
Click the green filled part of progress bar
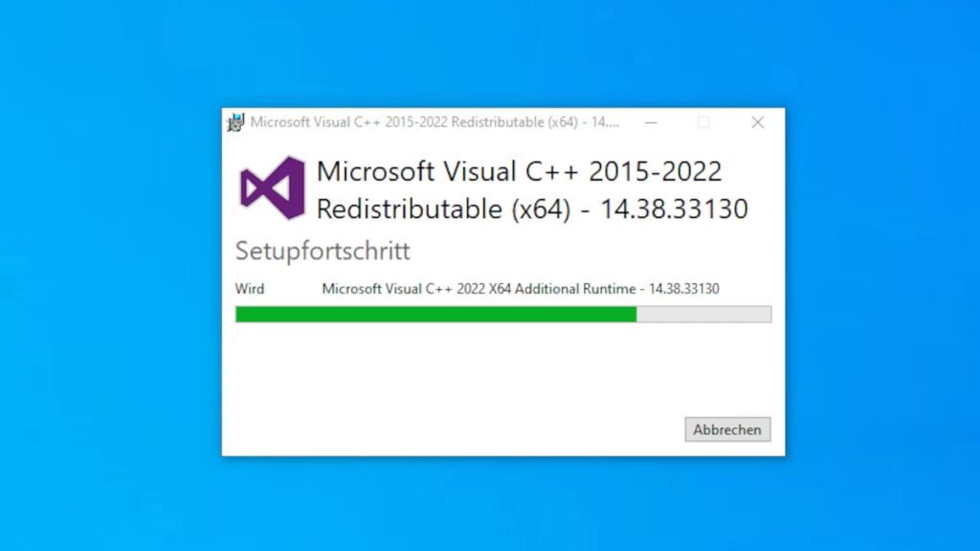436,314
